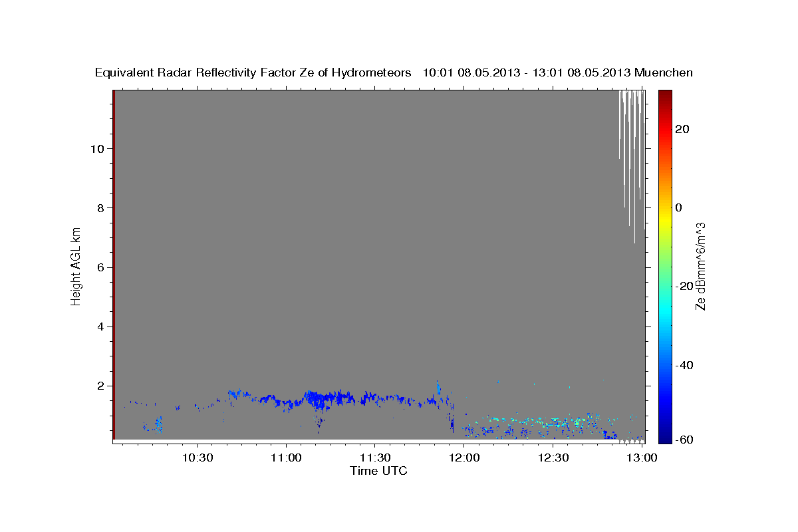This screenshot has width=798, height=532.
Task: Click the '11:30' time tick label
Action: pyautogui.click(x=375, y=458)
